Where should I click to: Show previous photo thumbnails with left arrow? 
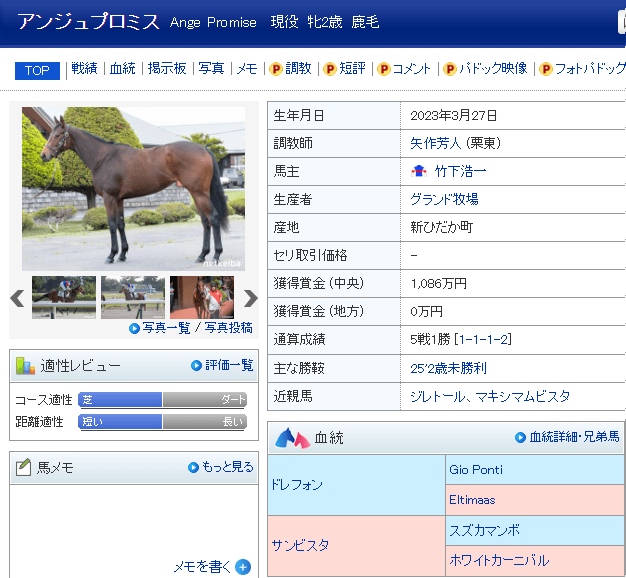[17, 298]
